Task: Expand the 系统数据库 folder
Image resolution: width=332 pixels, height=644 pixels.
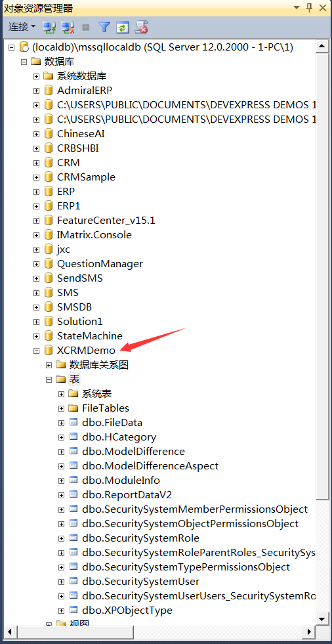Action: click(37, 76)
